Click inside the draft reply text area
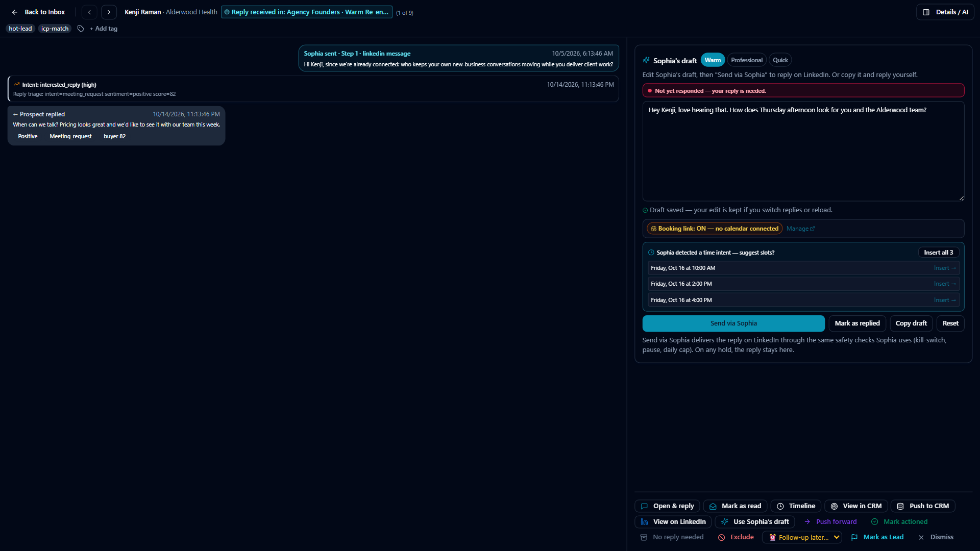This screenshot has width=980, height=551. point(803,151)
